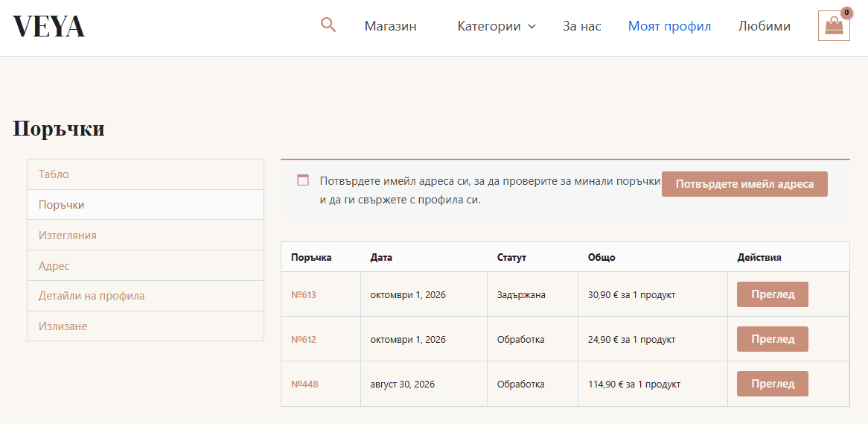868x424 pixels.
Task: Click Преглед for order №612
Action: pos(772,339)
